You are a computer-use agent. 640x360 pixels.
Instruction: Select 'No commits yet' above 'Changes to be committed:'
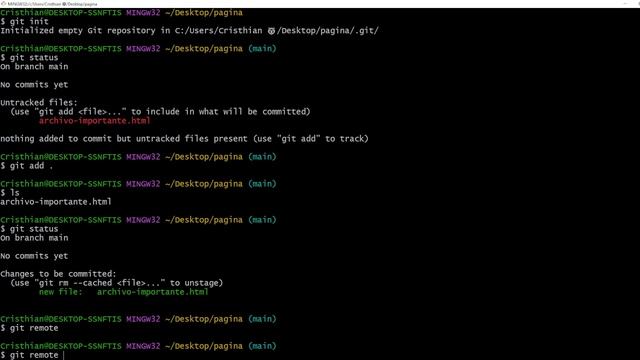pyautogui.click(x=34, y=256)
